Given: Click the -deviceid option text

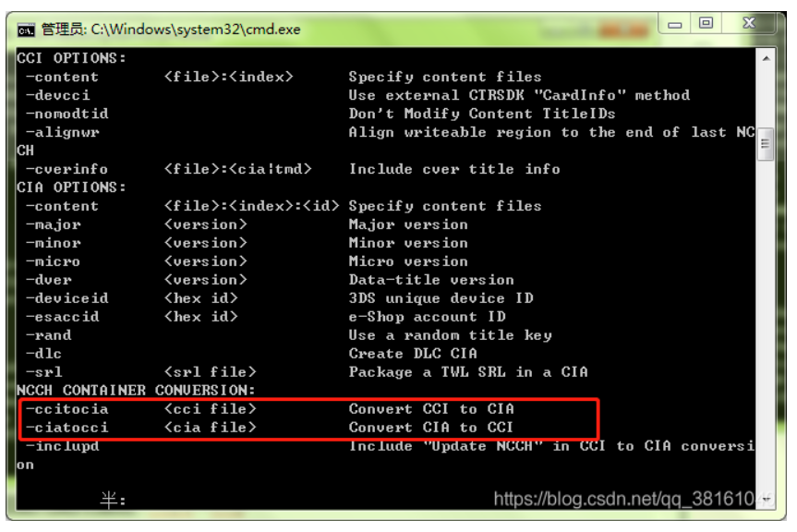Looking at the screenshot, I should [x=67, y=298].
